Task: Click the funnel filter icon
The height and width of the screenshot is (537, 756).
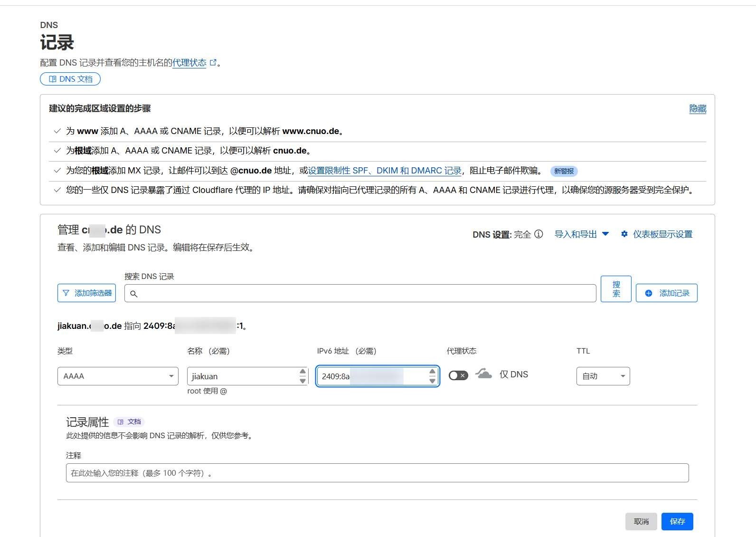Action: pos(66,293)
